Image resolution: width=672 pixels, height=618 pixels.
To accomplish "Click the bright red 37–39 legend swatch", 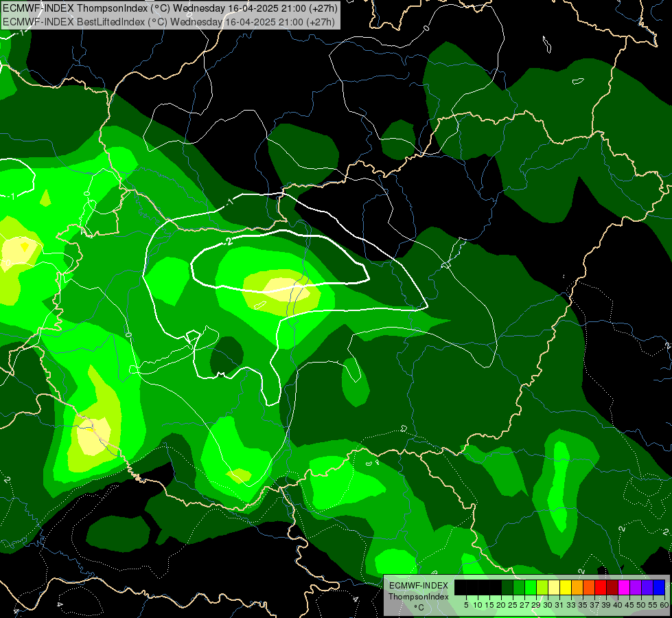I will [x=601, y=587].
